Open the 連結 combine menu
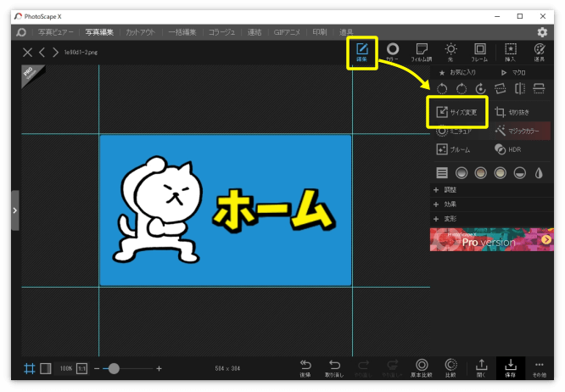 point(255,32)
